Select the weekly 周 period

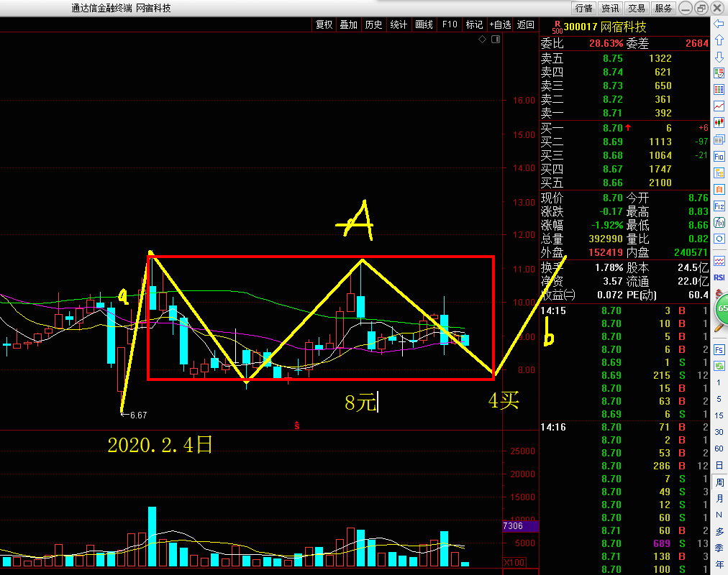click(719, 482)
